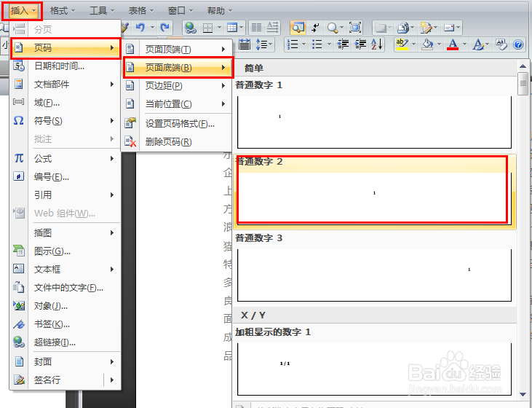Open the blue Help question mark icon
The image size is (532, 408).
coord(518,44)
